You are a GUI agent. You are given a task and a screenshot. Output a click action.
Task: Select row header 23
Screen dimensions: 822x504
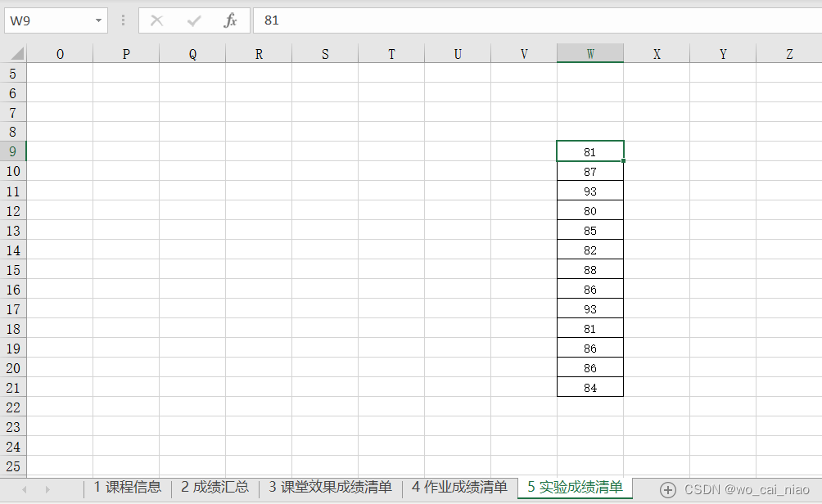[13, 427]
